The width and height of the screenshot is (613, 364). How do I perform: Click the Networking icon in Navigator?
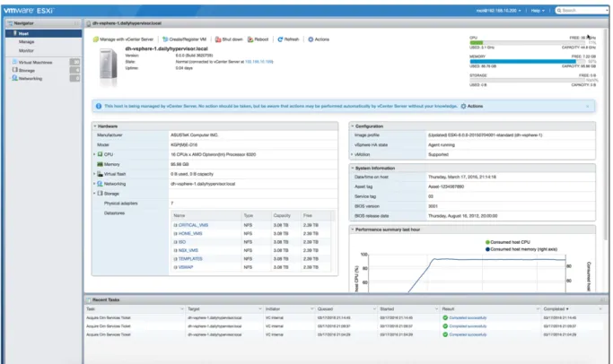click(x=15, y=78)
